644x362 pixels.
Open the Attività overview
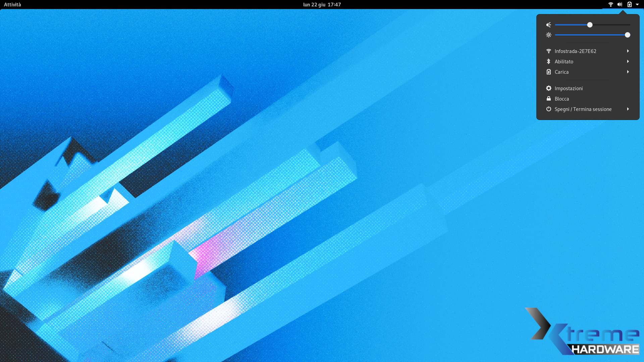[12, 4]
